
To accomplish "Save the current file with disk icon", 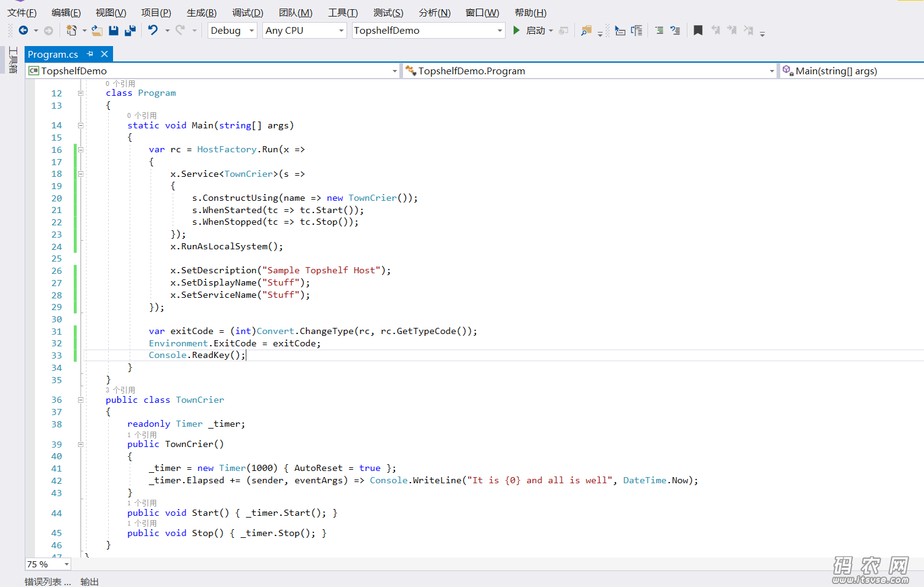I will tap(114, 30).
